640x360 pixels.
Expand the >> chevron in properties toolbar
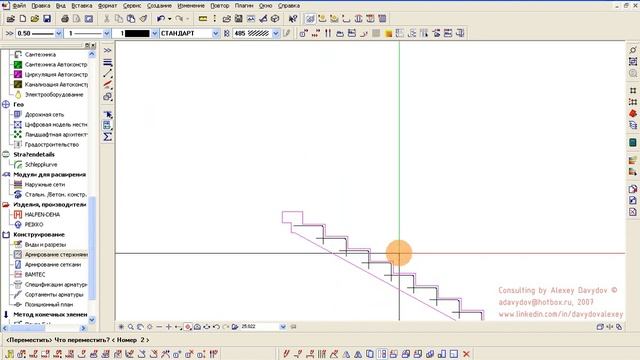[9, 33]
